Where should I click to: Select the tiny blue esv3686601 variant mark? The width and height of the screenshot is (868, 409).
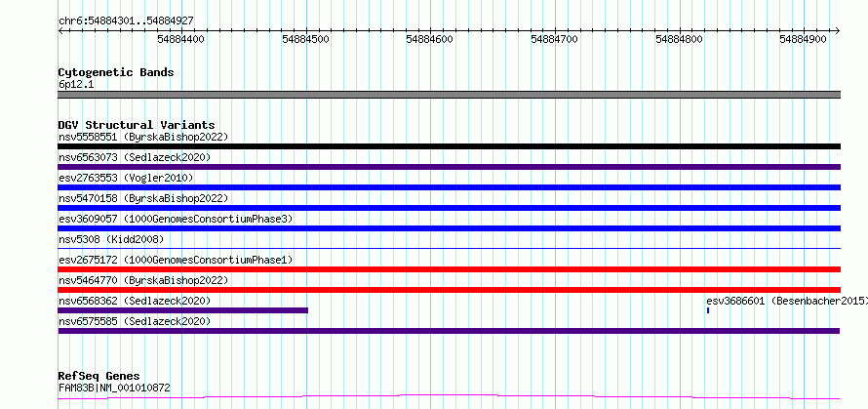click(707, 310)
